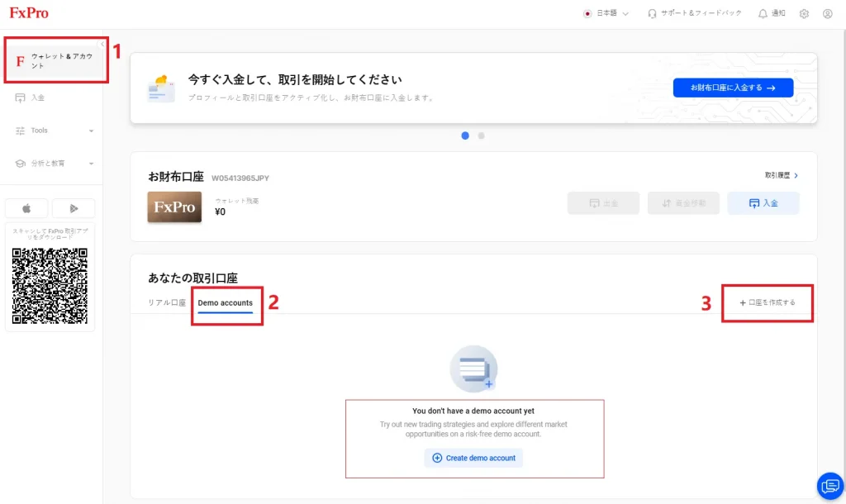Click the 分析と教育 graduation cap icon
846x504 pixels.
tap(20, 164)
